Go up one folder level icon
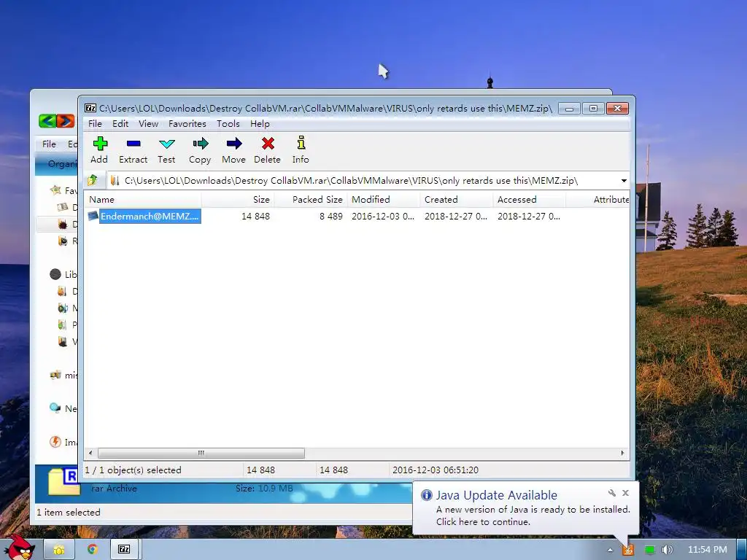Image resolution: width=747 pixels, height=560 pixels. (93, 180)
